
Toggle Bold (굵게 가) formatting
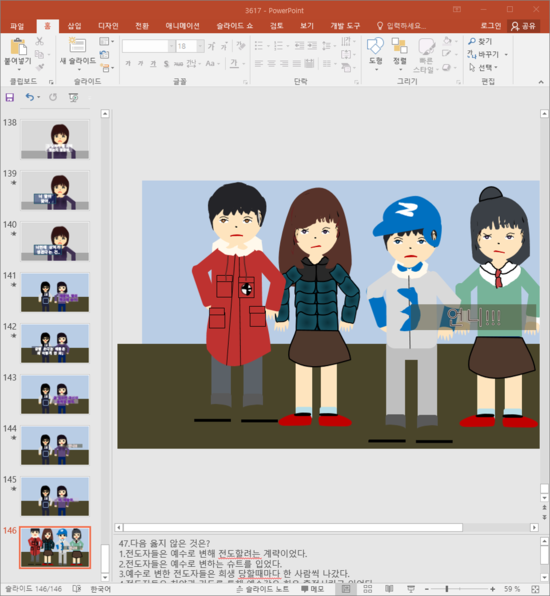128,63
